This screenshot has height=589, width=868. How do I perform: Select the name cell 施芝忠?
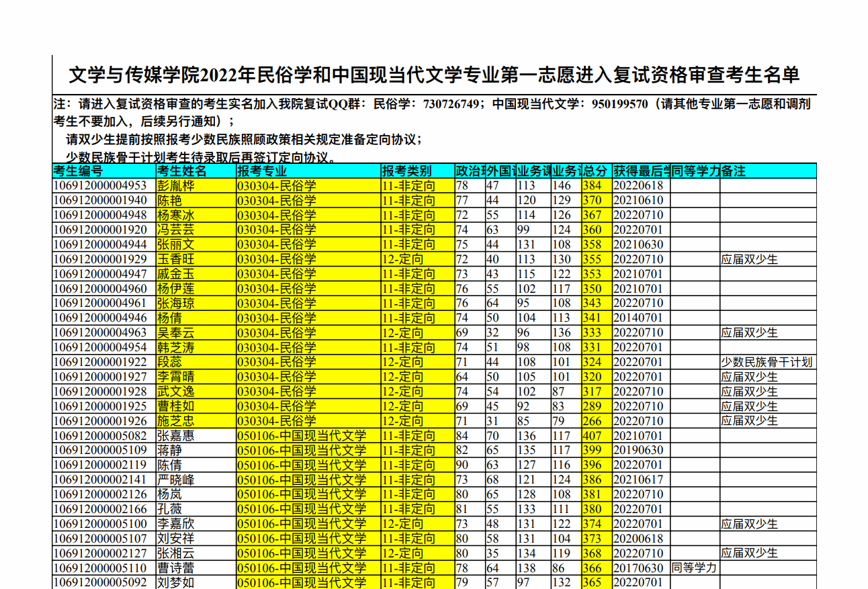coord(196,421)
